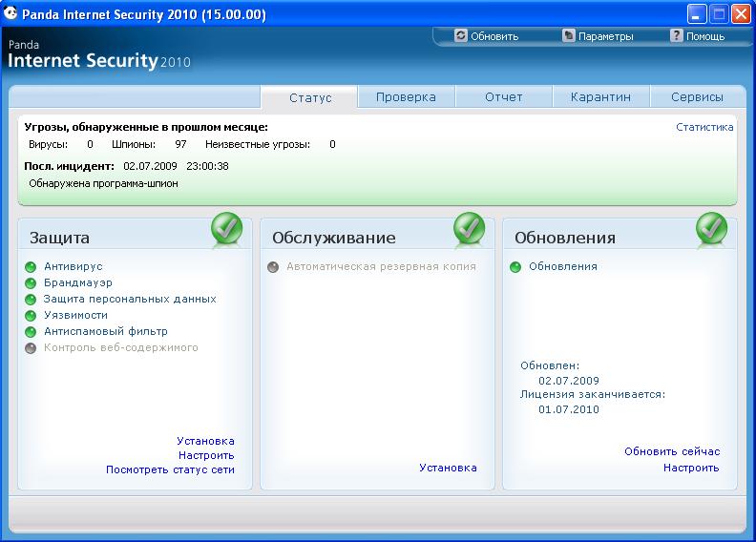Close the Panda Internet Security window
756x542 pixels.
pyautogui.click(x=741, y=14)
